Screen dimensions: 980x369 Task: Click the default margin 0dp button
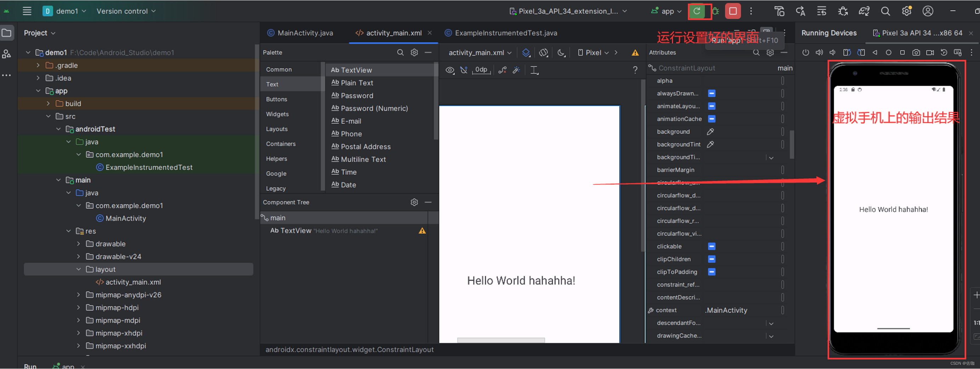tap(481, 70)
